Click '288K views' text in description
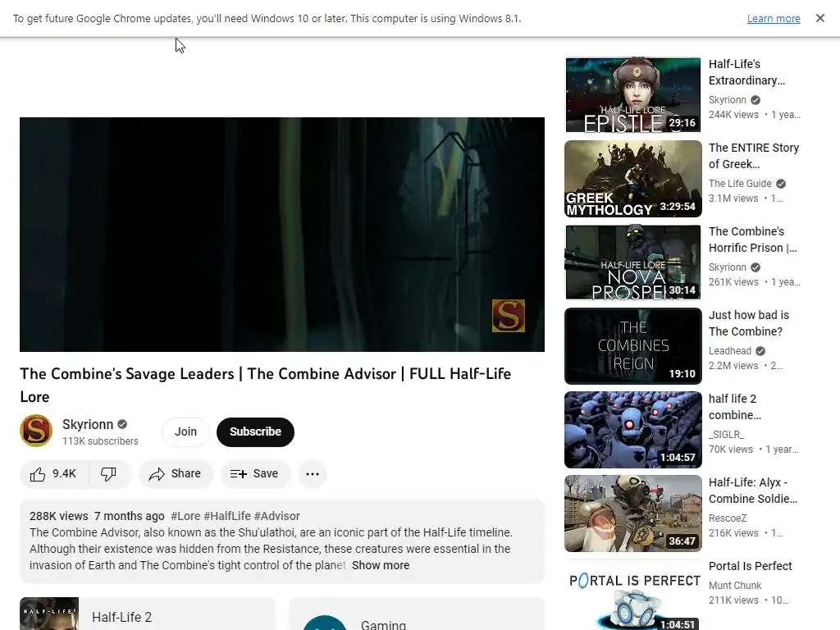 click(x=58, y=516)
